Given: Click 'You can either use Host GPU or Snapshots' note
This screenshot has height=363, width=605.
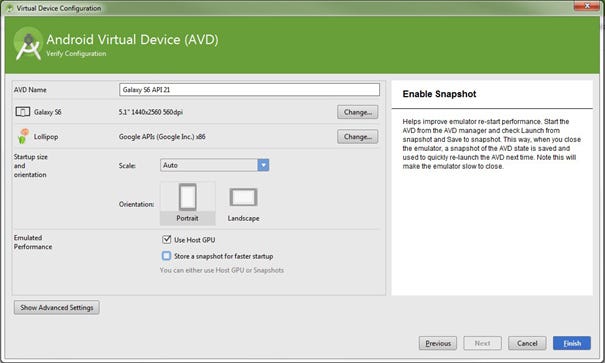Looking at the screenshot, I should click(222, 270).
